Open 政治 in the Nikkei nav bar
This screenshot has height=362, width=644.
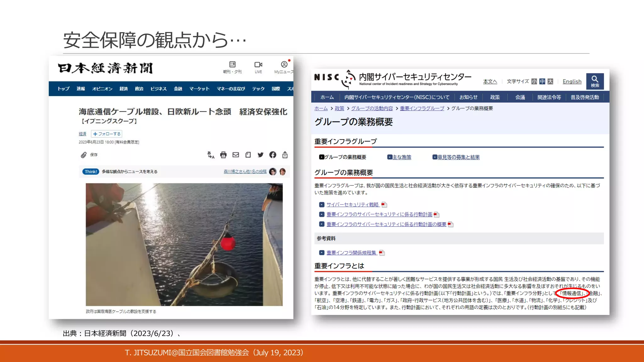pos(139,89)
